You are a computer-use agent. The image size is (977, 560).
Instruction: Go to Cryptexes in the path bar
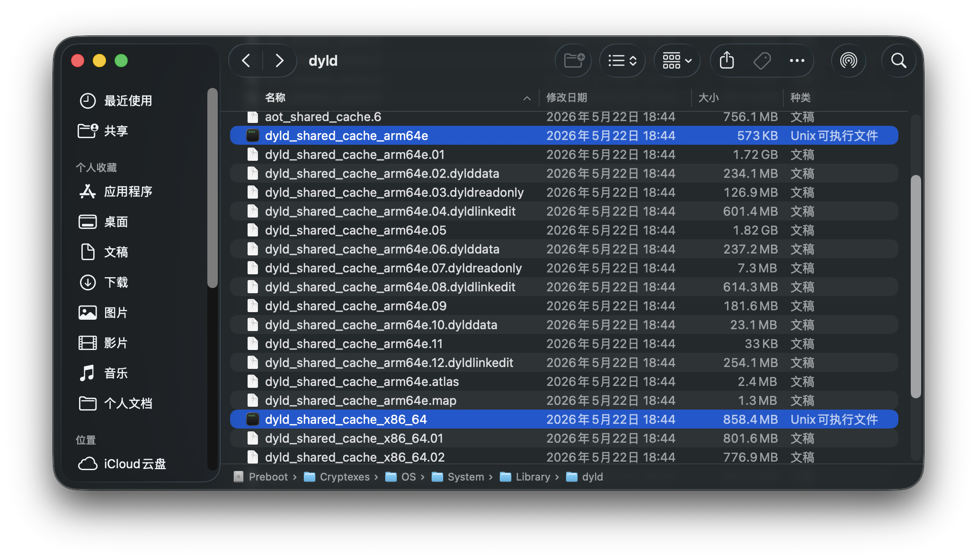337,477
